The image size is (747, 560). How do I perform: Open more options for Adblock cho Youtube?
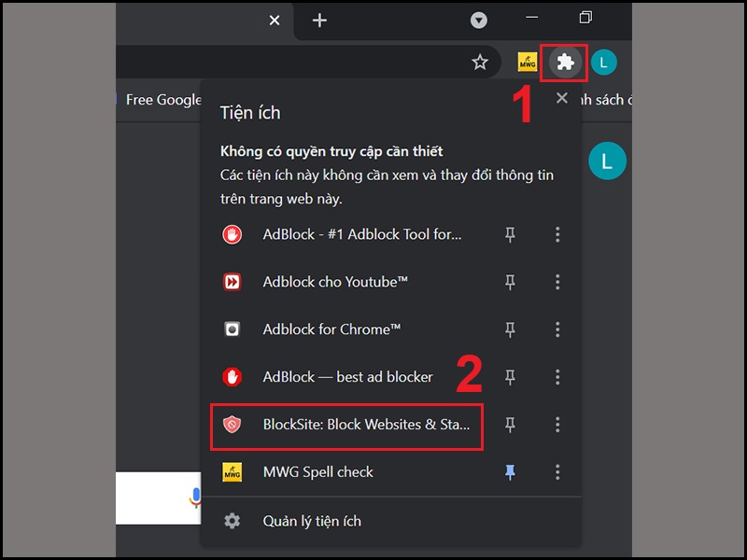(557, 282)
